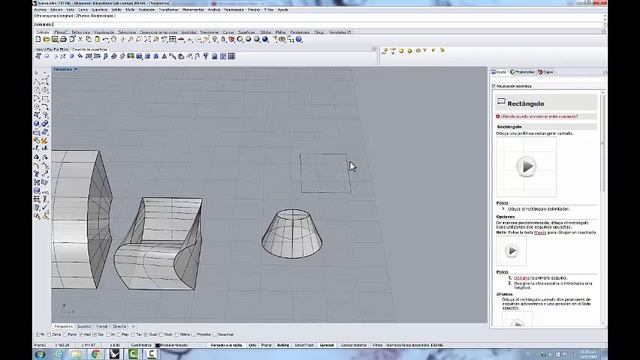Click the Undo arrow icon
Viewport: 640px width, 360px height.
[106, 39]
